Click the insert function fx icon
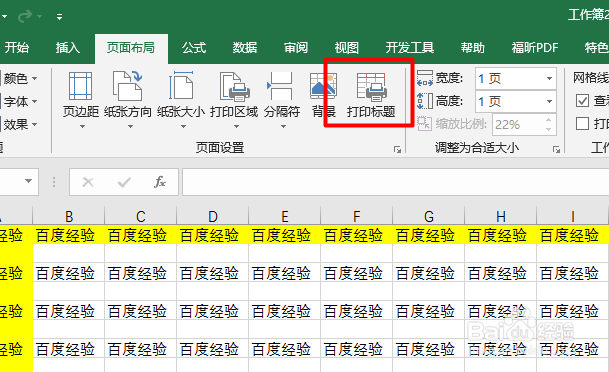The height and width of the screenshot is (372, 609). pos(160,182)
